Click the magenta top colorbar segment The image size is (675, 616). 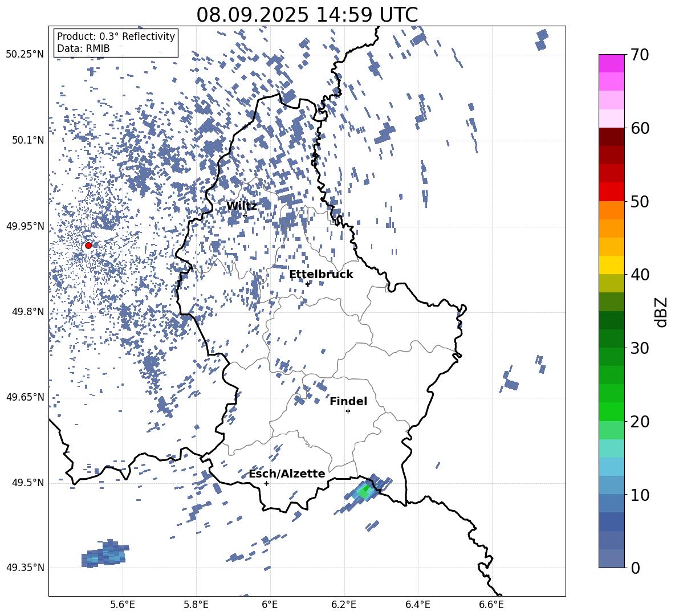click(x=611, y=64)
